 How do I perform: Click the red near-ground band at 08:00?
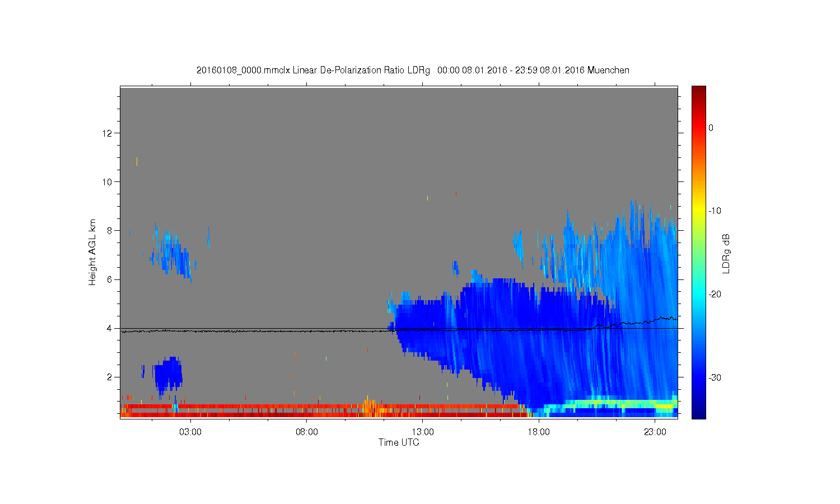pos(307,407)
